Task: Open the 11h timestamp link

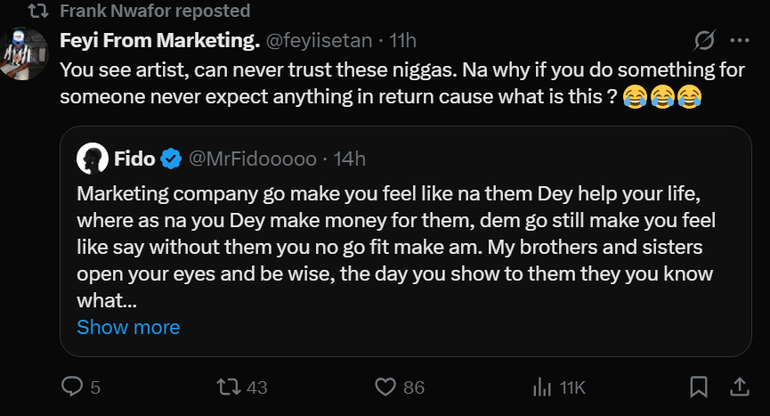Action: point(403,41)
